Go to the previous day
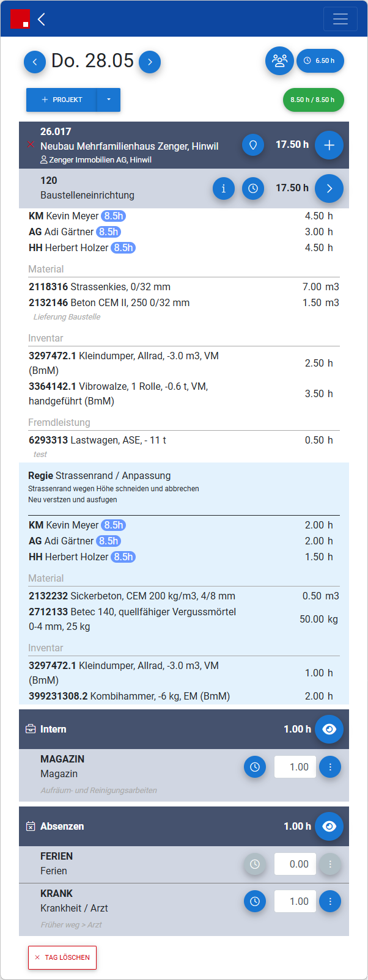Image resolution: width=368 pixels, height=980 pixels. [x=35, y=62]
